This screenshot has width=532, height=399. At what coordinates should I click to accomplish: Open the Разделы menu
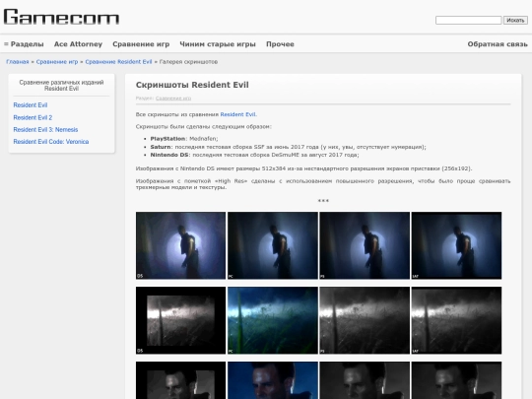[24, 44]
